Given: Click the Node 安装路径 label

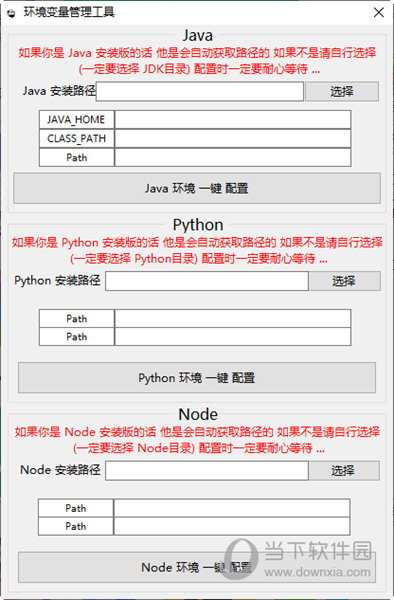Looking at the screenshot, I should pyautogui.click(x=60, y=470).
